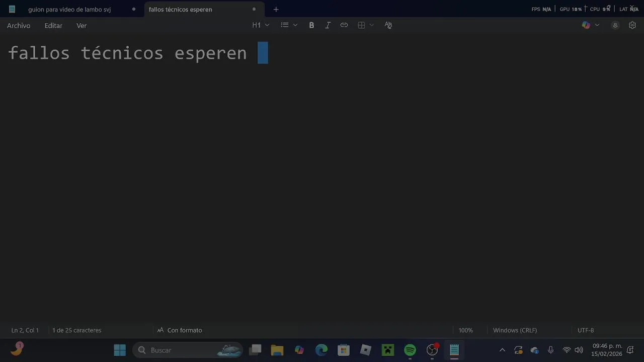Open Roblox from the taskbar
Viewport: 644px width, 362px height.
(366, 350)
